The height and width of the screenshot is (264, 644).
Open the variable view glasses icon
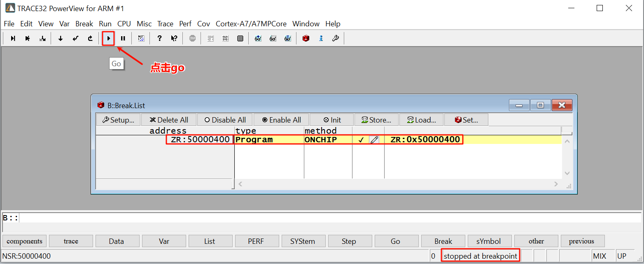point(273,38)
